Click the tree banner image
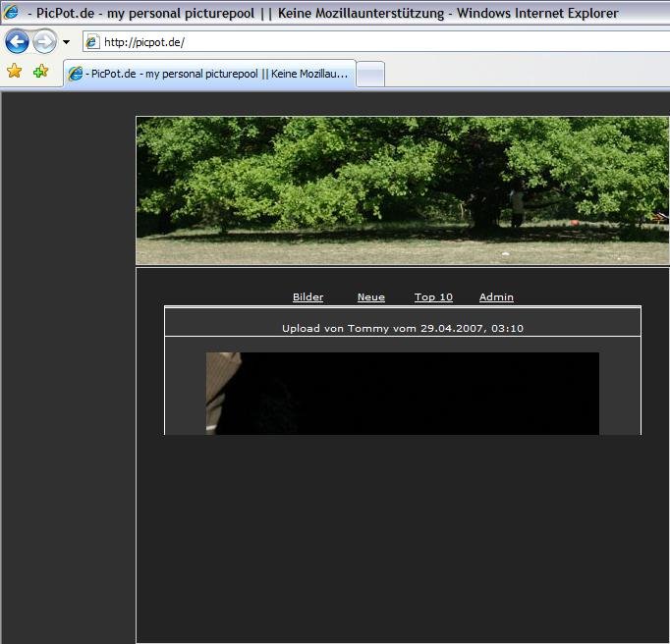 (x=402, y=190)
